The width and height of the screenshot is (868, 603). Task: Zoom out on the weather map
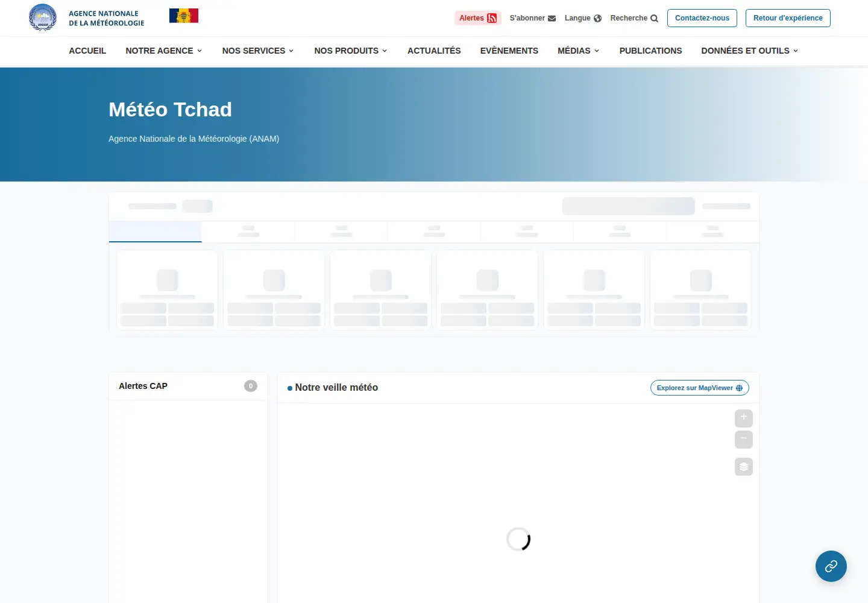744,439
